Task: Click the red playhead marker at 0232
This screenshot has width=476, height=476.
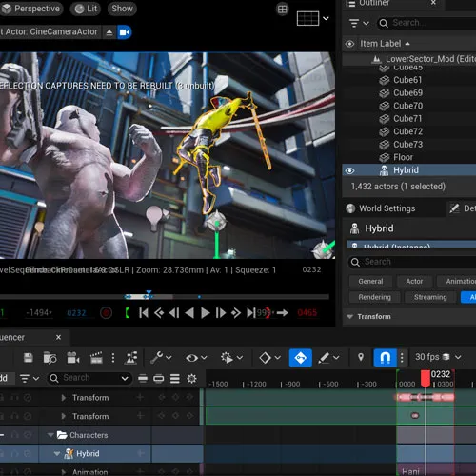Action: 426,378
